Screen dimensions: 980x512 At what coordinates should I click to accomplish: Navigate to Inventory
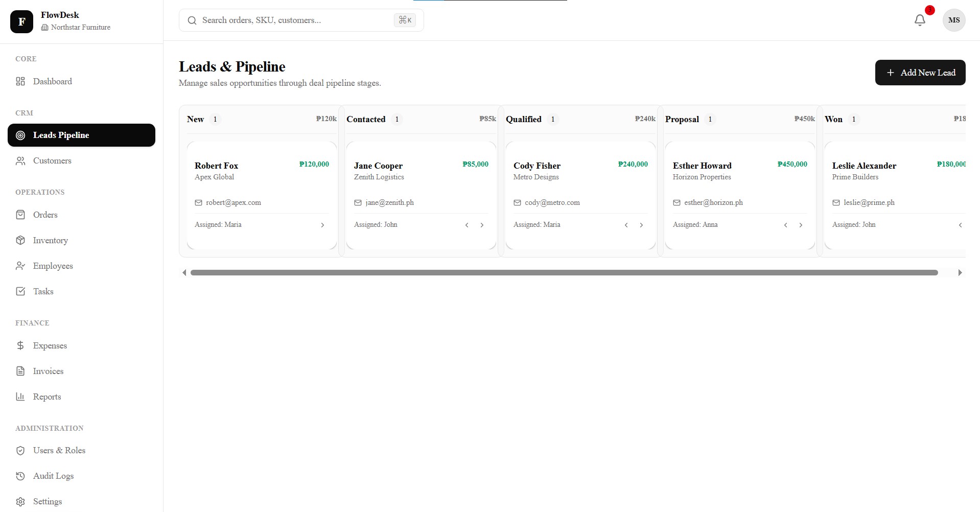click(81, 240)
